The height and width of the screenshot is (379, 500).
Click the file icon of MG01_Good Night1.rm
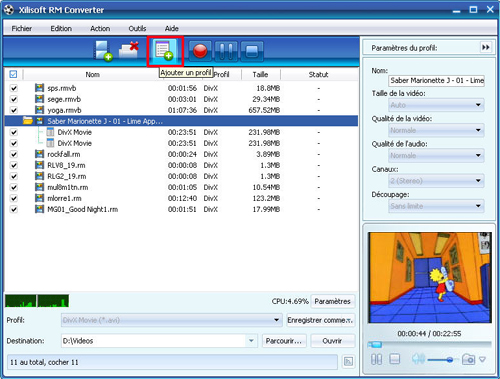(x=39, y=209)
